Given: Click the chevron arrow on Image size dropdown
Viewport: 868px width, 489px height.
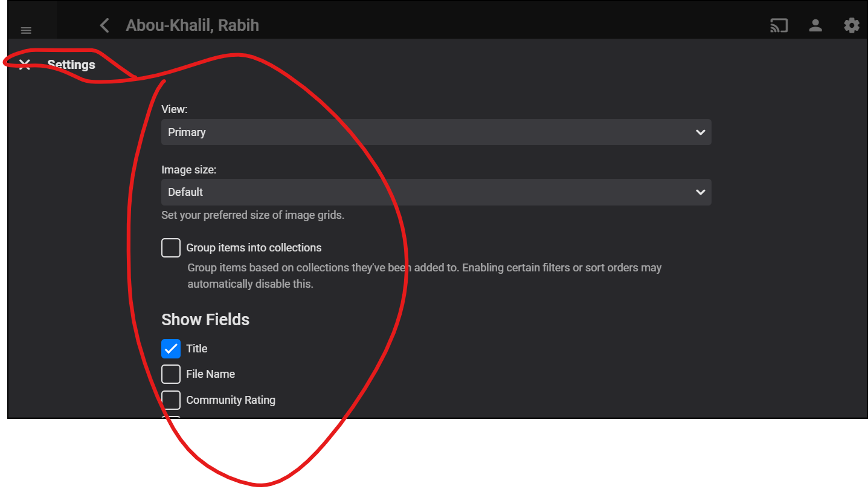Looking at the screenshot, I should pos(700,192).
